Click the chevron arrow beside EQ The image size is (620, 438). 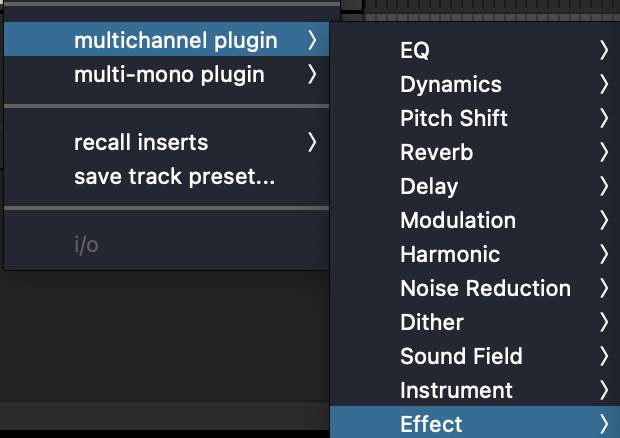(603, 50)
